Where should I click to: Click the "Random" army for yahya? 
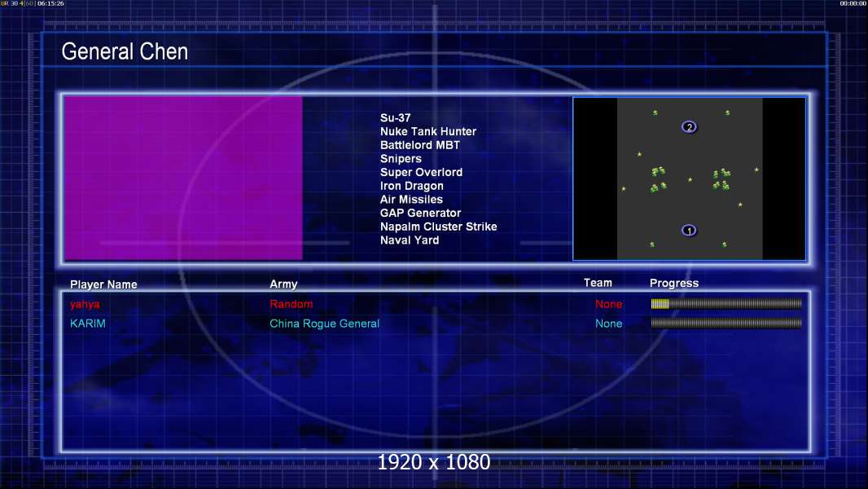click(x=292, y=304)
